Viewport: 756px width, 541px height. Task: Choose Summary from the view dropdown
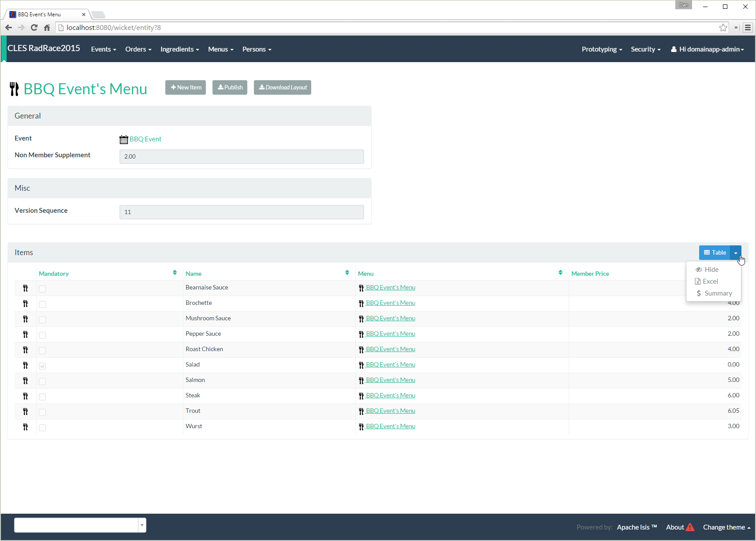[713, 293]
